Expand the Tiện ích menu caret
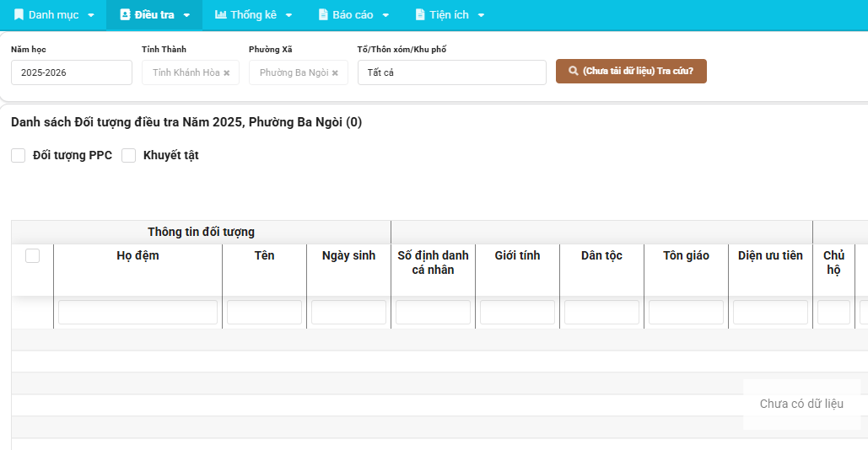868x450 pixels. (481, 15)
